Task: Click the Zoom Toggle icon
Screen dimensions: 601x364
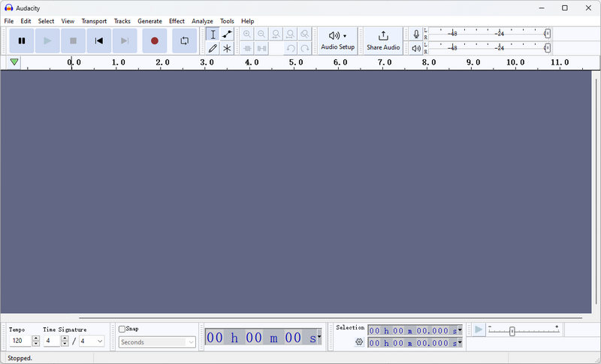Action: (304, 34)
